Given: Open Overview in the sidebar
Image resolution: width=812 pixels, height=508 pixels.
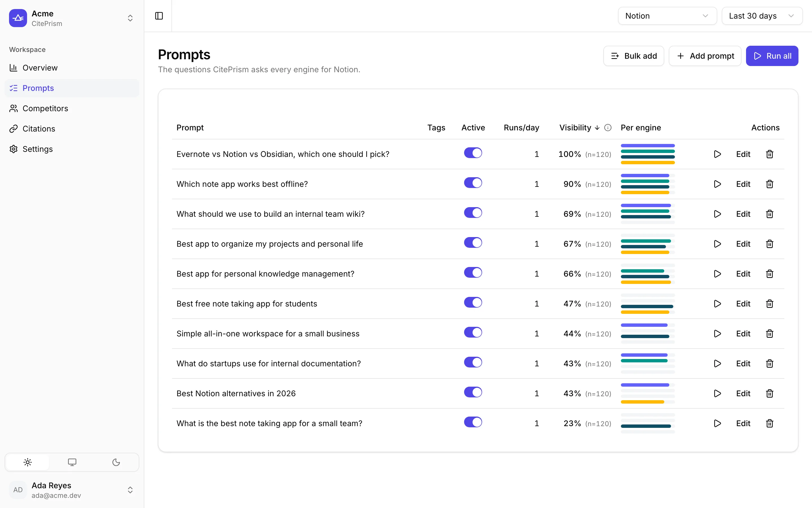Looking at the screenshot, I should click(x=72, y=68).
